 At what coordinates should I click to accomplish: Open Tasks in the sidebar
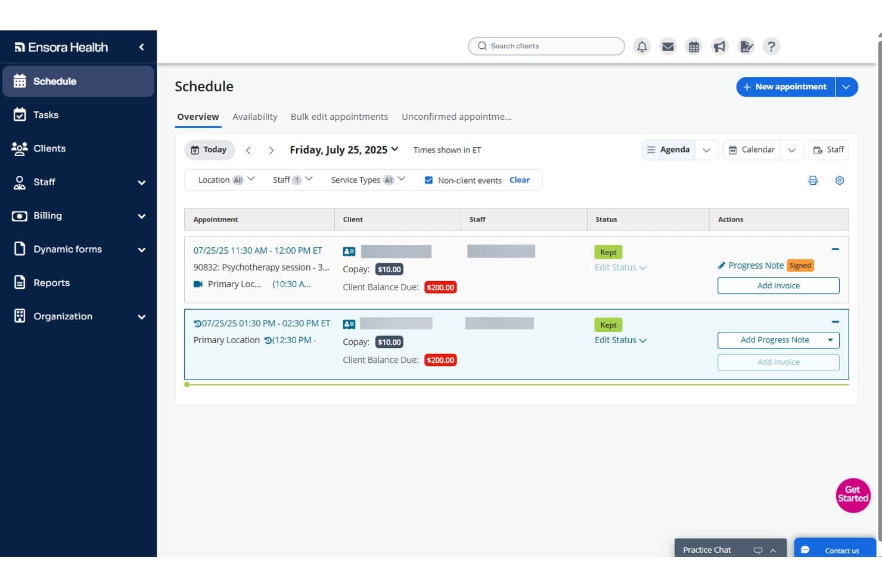click(78, 115)
